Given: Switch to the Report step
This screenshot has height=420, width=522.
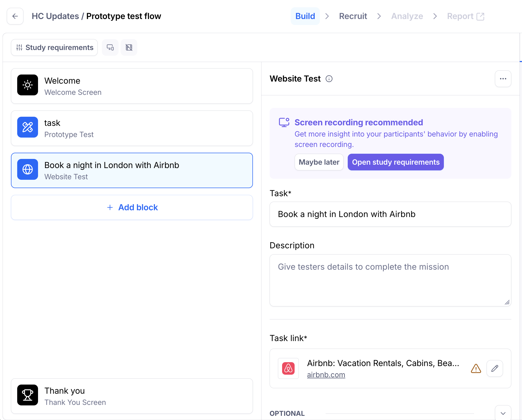Looking at the screenshot, I should click(x=466, y=16).
